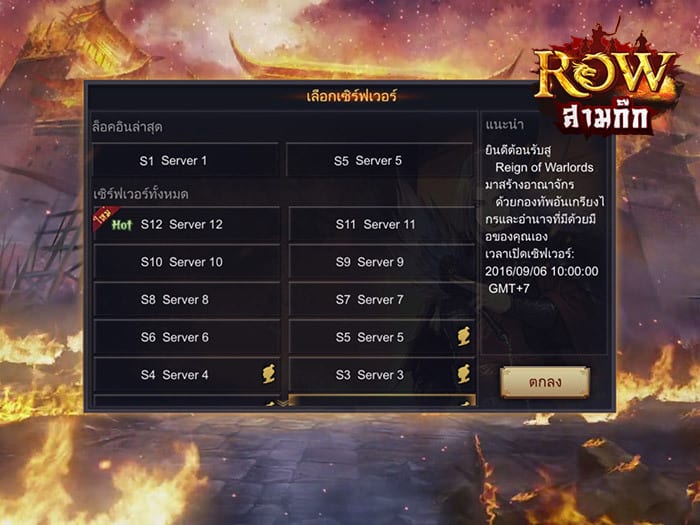Image resolution: width=700 pixels, height=525 pixels.
Task: Choose S6 Server 6
Action: [187, 337]
